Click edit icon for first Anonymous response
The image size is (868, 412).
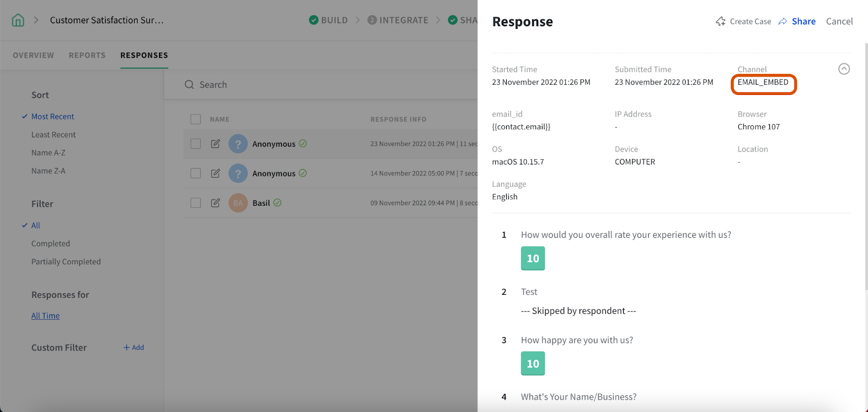point(215,144)
